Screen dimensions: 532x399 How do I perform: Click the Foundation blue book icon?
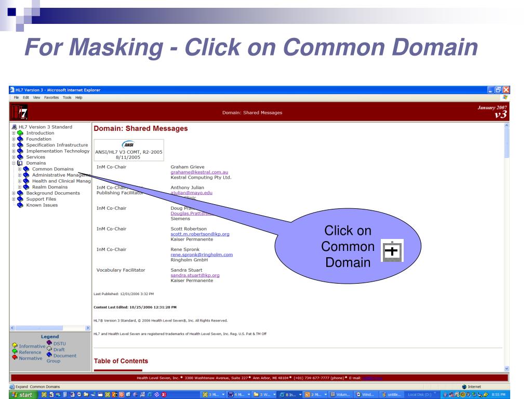coord(20,139)
